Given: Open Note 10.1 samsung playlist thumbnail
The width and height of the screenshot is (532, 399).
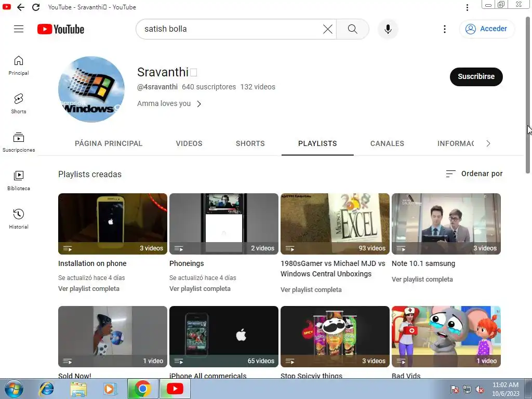Looking at the screenshot, I should pyautogui.click(x=446, y=223).
